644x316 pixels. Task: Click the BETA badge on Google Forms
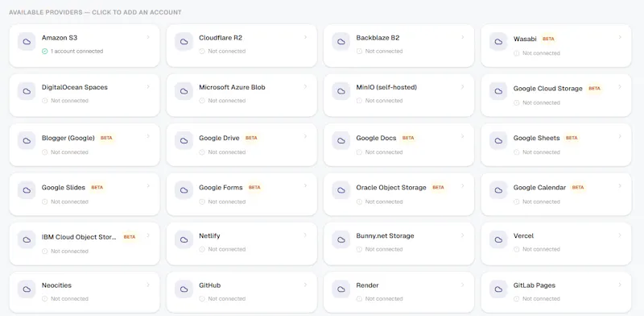tap(254, 187)
